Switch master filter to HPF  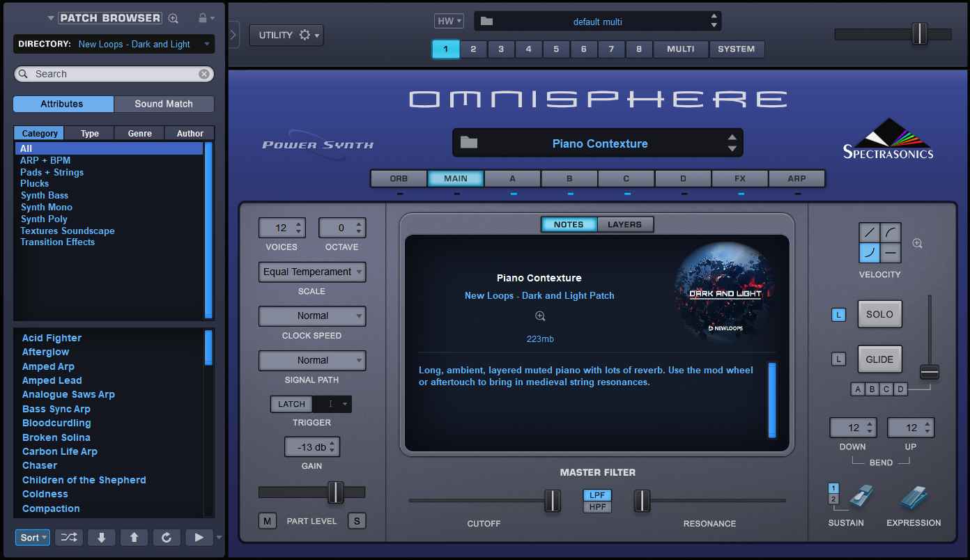pyautogui.click(x=597, y=507)
